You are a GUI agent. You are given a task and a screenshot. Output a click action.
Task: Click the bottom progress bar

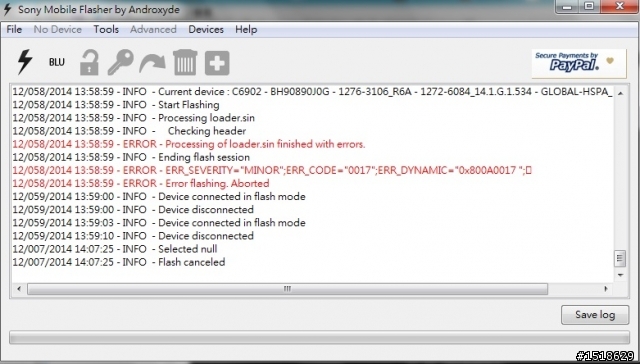click(320, 337)
